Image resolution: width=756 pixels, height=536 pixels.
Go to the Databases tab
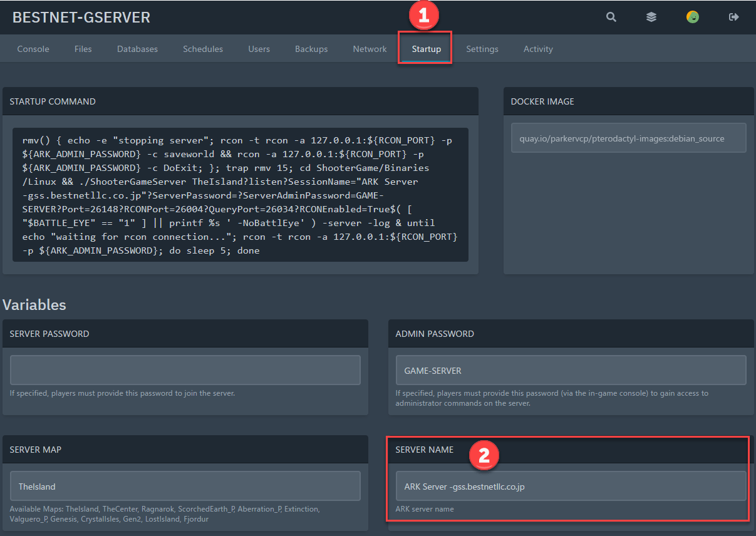point(137,49)
